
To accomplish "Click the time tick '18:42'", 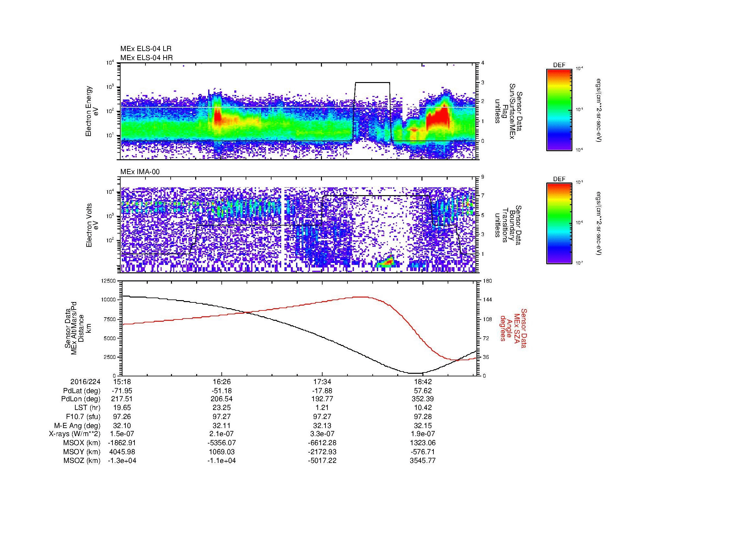I will tap(423, 382).
